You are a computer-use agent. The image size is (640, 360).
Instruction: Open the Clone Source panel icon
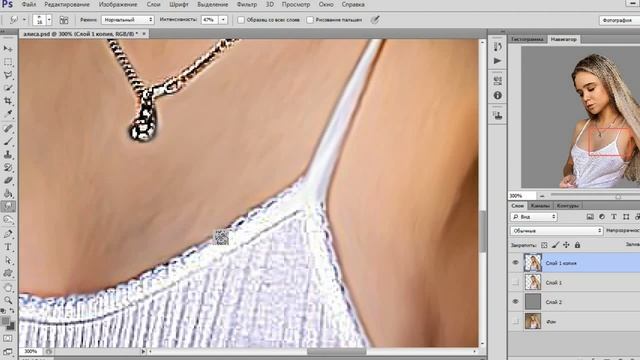coord(497,116)
